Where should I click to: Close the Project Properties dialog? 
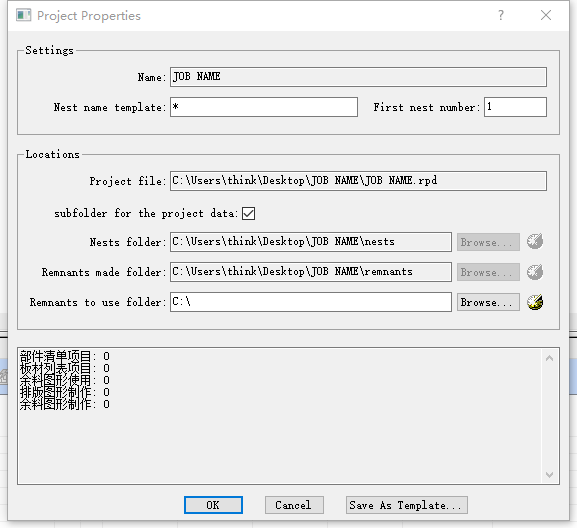[x=546, y=15]
